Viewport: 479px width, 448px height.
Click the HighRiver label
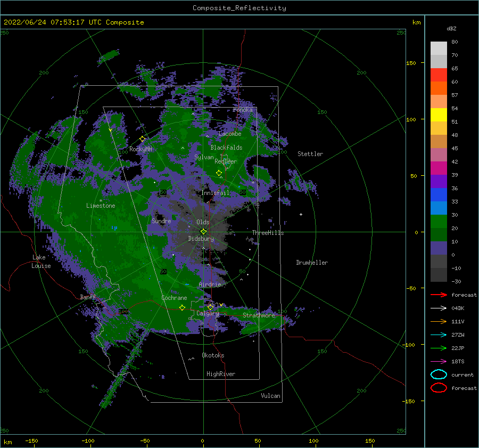point(221,374)
